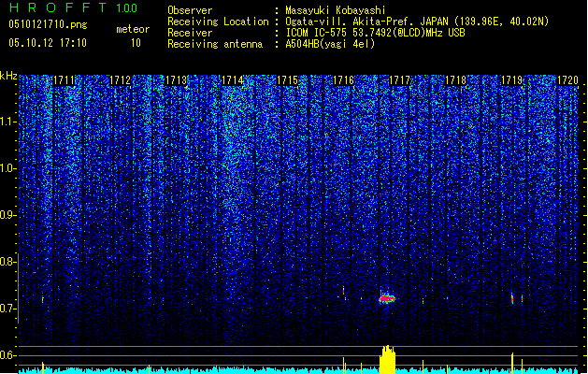This screenshot has width=588, height=374.
Task: Click the HROFFT title text
Action: pyautogui.click(x=59, y=7)
